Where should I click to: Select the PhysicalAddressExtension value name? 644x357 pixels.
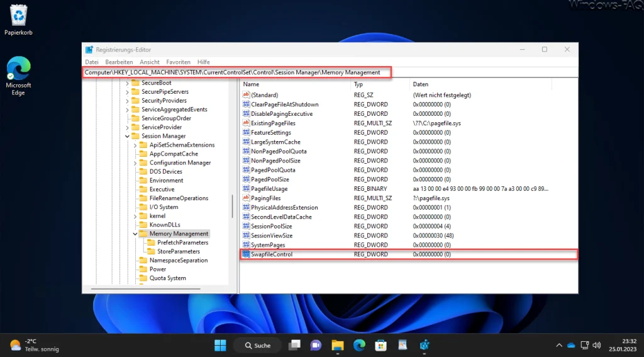click(284, 208)
